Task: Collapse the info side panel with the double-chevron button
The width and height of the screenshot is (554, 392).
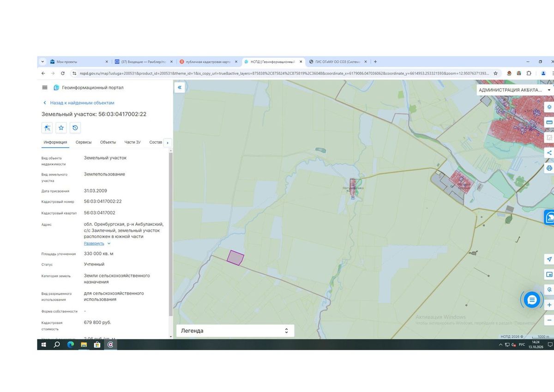Action: click(180, 87)
